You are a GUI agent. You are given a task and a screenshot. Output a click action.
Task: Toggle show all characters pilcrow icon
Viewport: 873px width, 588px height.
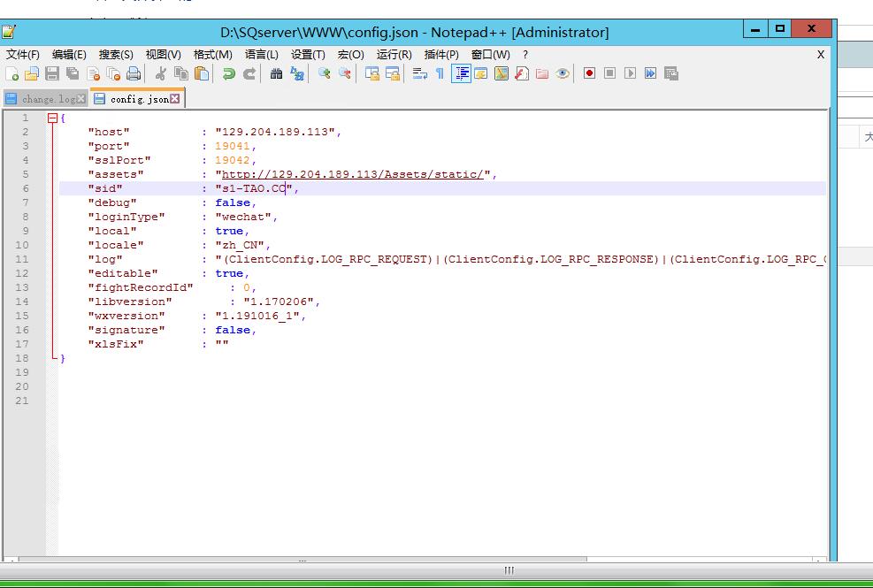coord(440,73)
